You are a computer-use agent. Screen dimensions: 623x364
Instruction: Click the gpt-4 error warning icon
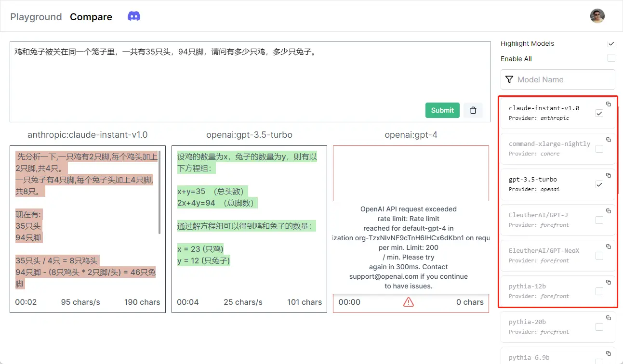pos(409,302)
